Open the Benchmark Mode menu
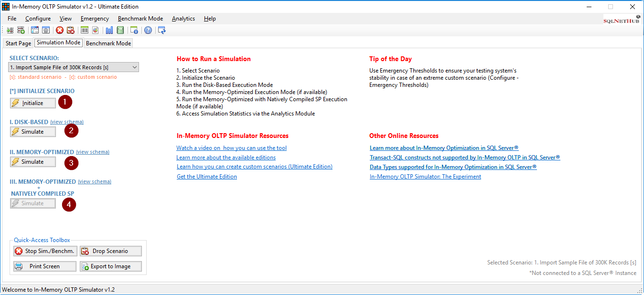 (x=140, y=19)
